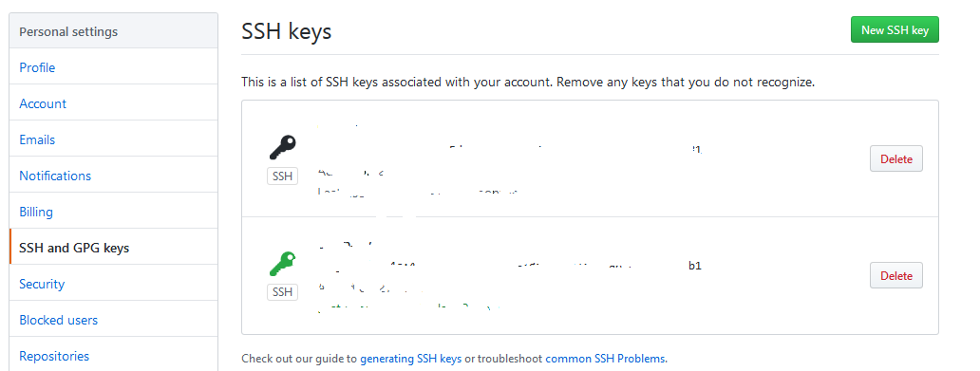
Task: Click the black key icon
Action: point(282,147)
